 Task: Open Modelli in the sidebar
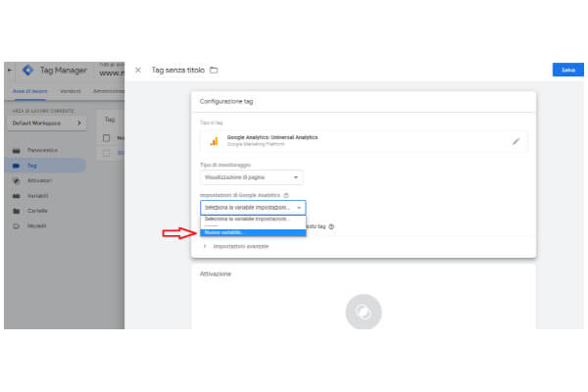pos(37,225)
